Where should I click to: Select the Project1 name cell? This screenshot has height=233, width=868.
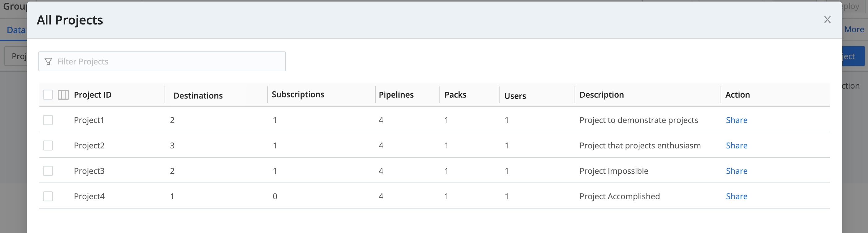(89, 120)
